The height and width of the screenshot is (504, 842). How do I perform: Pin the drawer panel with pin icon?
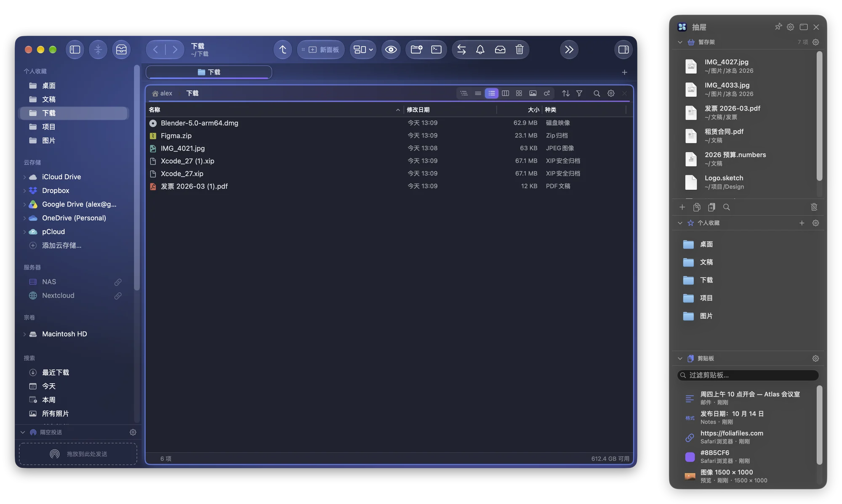tap(778, 27)
